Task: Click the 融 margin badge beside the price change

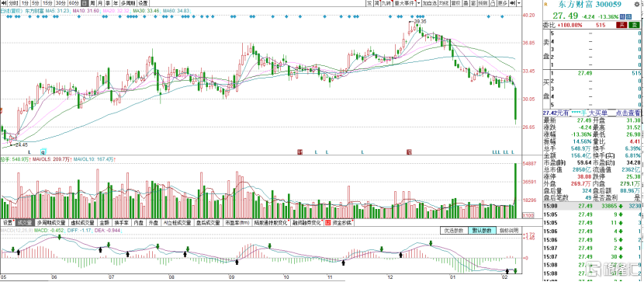Action: click(622, 17)
